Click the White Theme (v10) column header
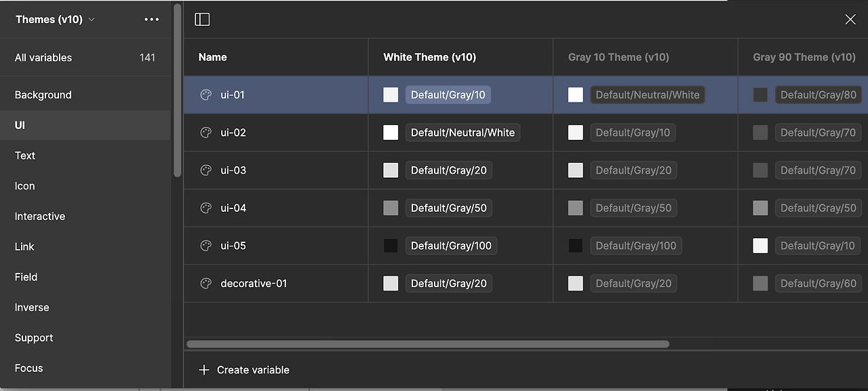This screenshot has height=391, width=868. 429,57
